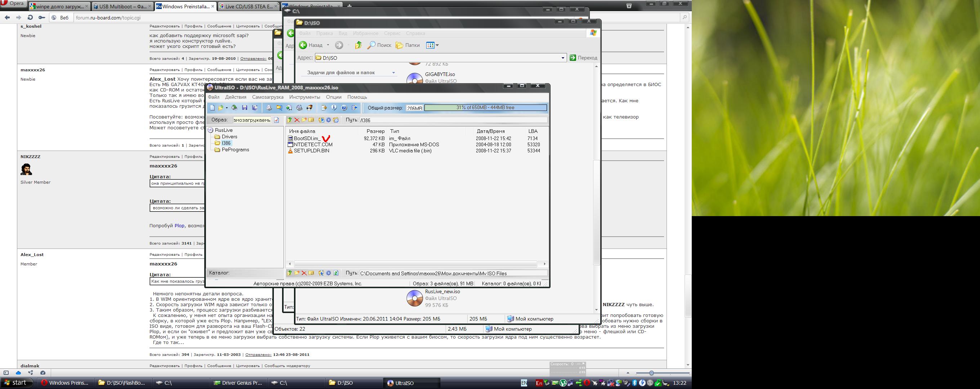Click the New image icon in UltraISO

click(x=212, y=108)
